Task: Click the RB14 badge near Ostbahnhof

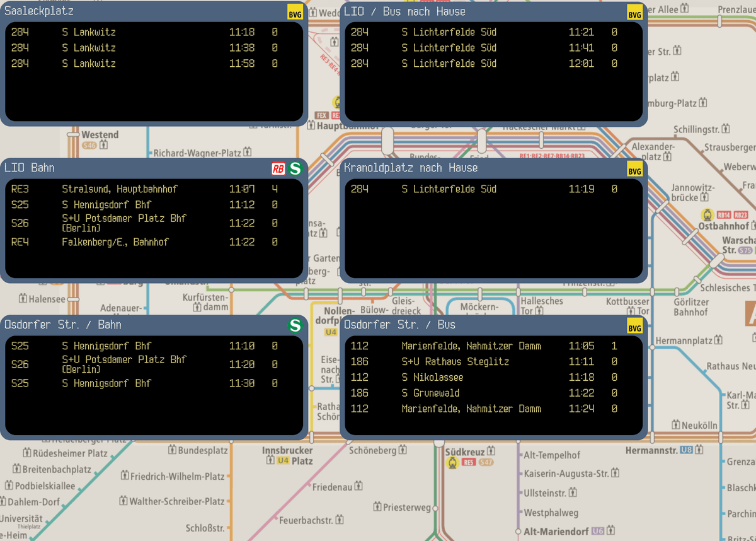Action: click(x=724, y=215)
